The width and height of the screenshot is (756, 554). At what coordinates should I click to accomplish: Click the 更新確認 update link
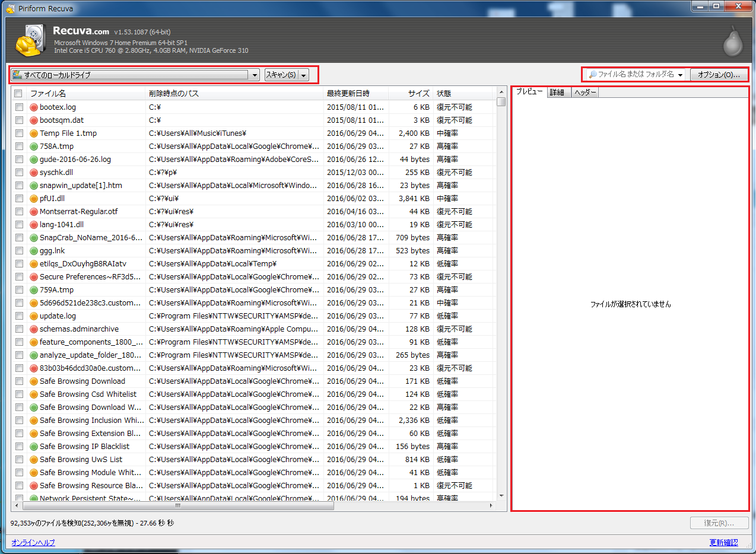[724, 543]
